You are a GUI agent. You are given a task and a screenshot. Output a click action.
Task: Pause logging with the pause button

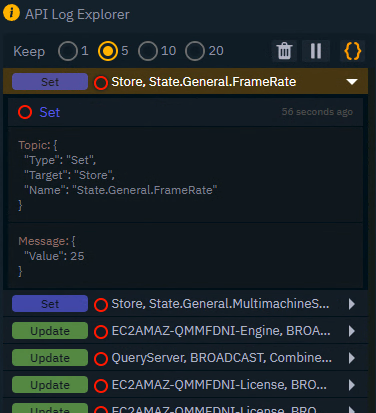pyautogui.click(x=316, y=51)
